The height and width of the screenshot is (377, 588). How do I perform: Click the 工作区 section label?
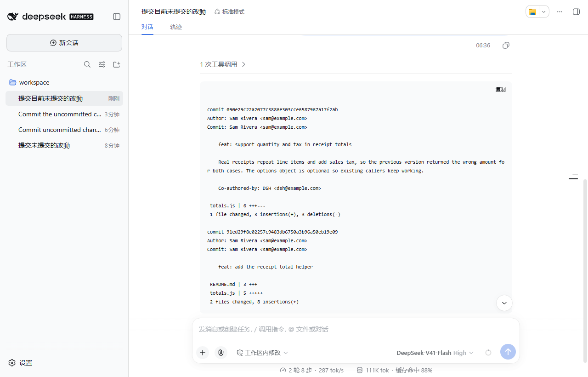[x=17, y=65]
